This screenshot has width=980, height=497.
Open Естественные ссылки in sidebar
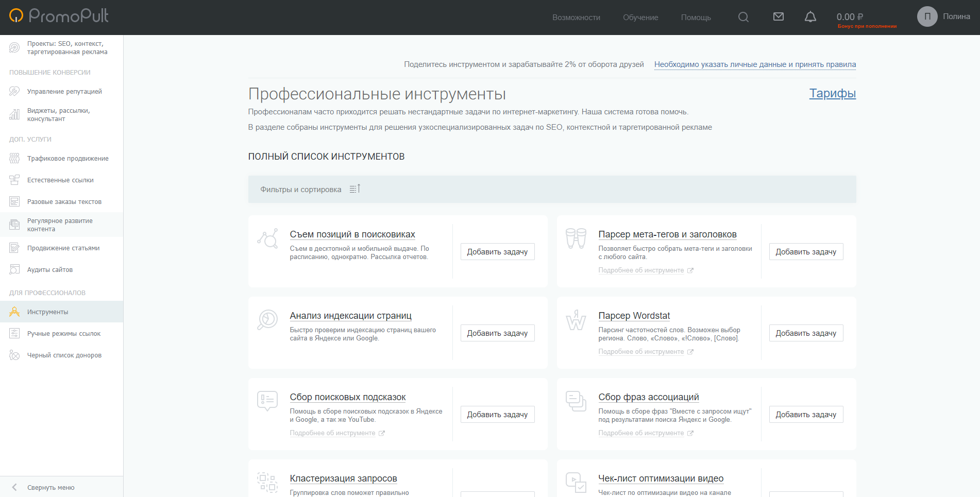(61, 180)
